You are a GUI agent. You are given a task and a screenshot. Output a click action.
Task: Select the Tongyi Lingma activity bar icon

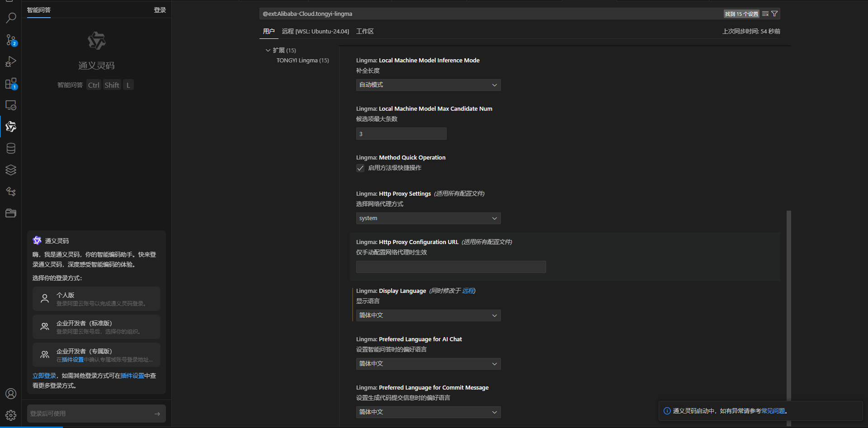[11, 127]
